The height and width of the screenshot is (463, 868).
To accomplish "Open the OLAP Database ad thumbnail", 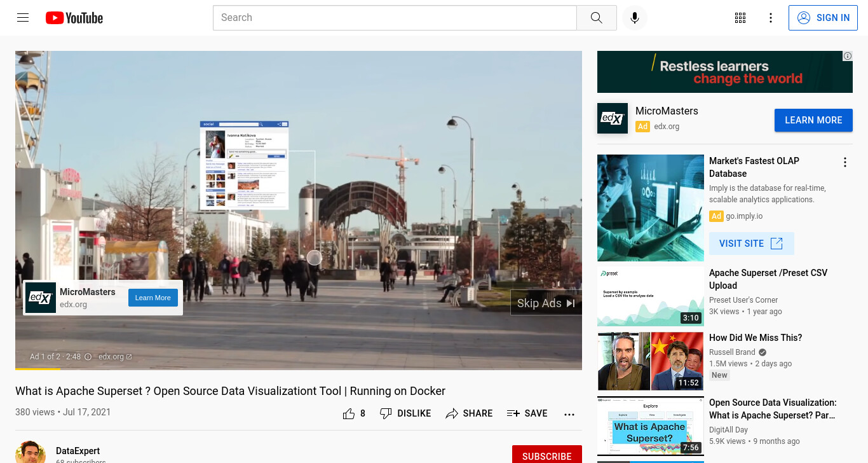I will pos(651,208).
